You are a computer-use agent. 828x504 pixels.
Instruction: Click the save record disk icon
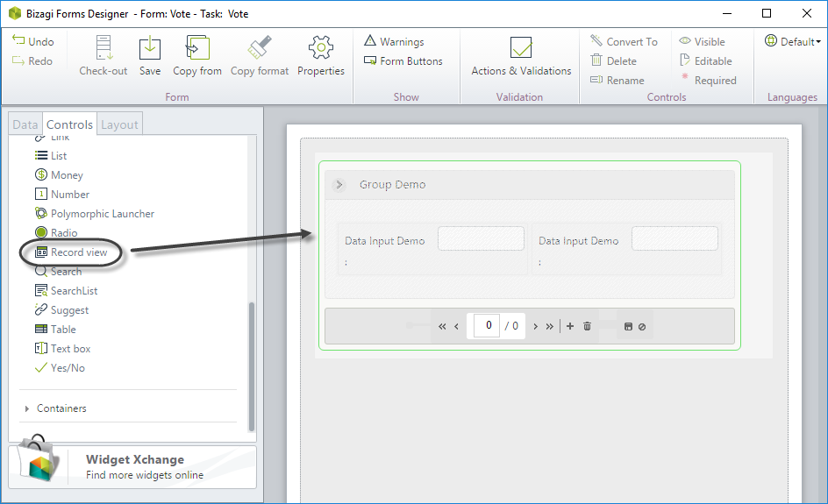point(628,327)
